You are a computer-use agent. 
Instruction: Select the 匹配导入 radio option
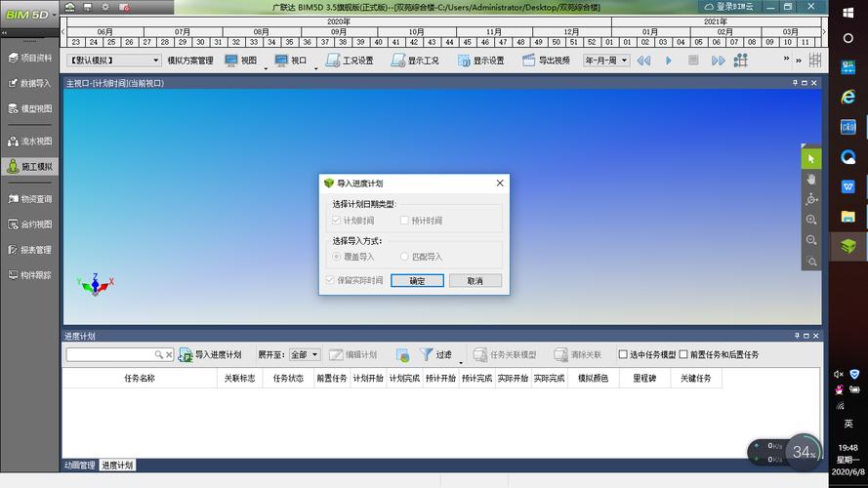(404, 257)
